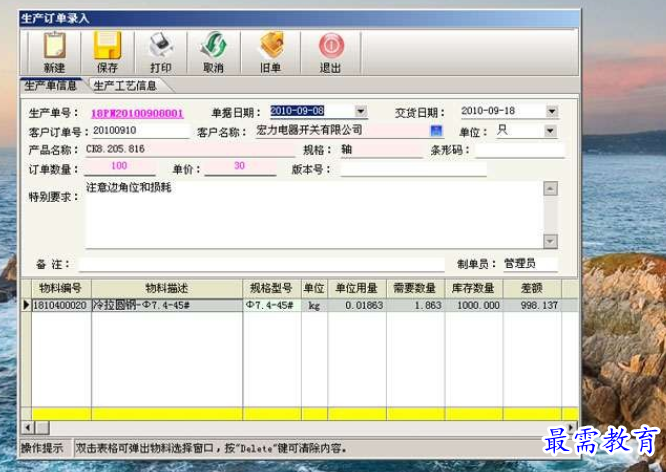Click the 单位 column header in grid
666x472 pixels.
pyautogui.click(x=314, y=288)
